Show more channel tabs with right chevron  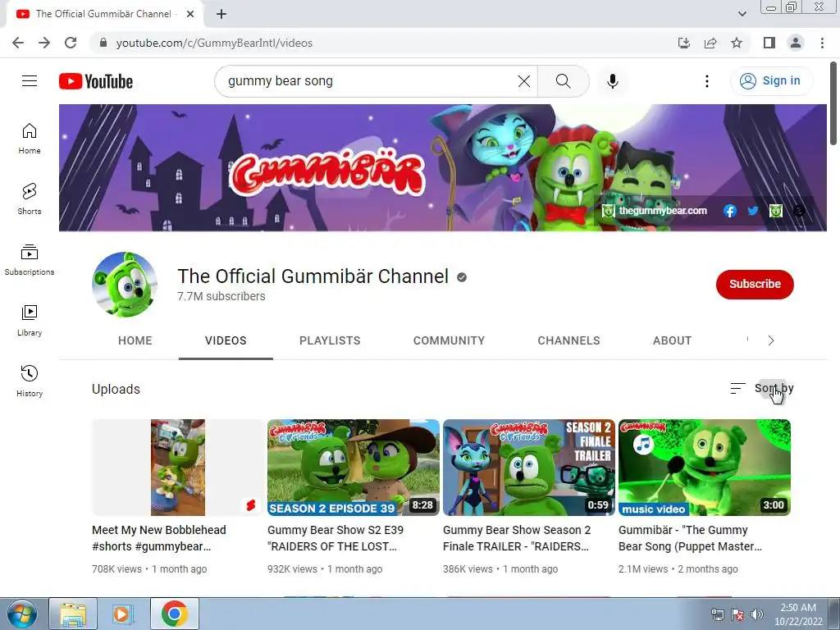click(x=771, y=340)
